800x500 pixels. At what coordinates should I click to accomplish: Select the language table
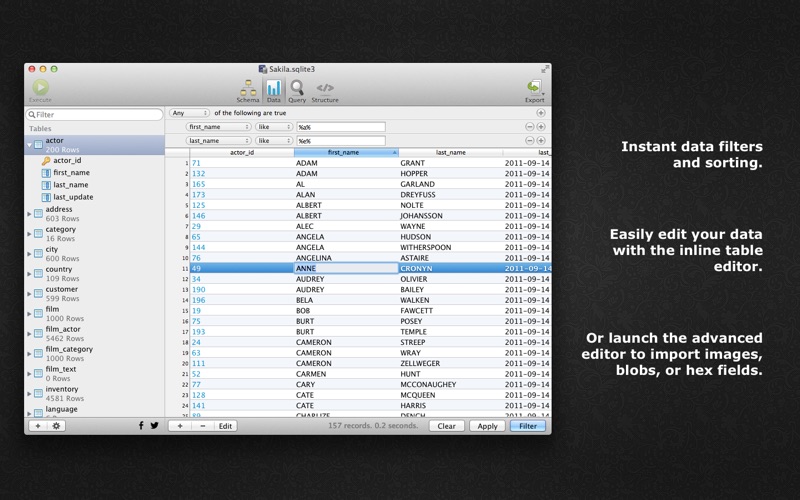pos(94,411)
